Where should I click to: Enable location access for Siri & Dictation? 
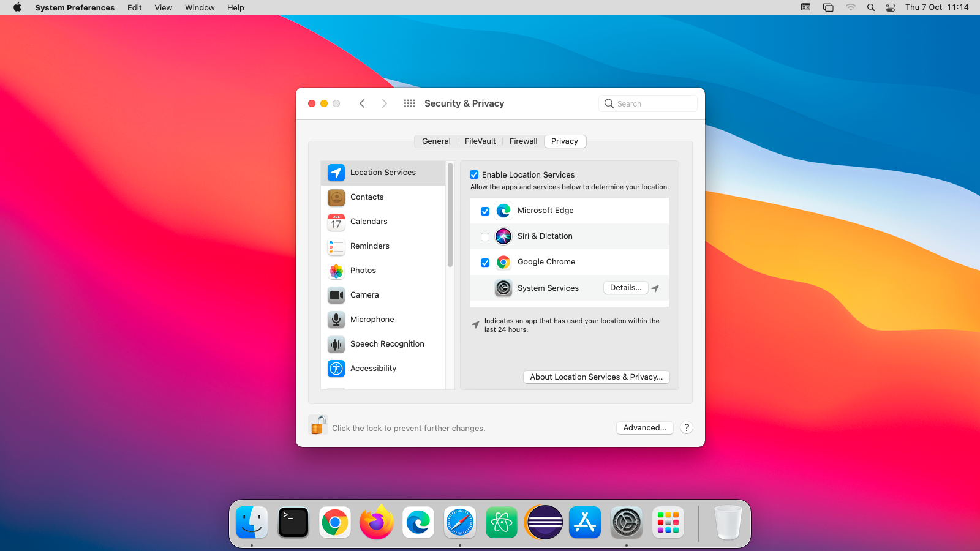(x=485, y=237)
